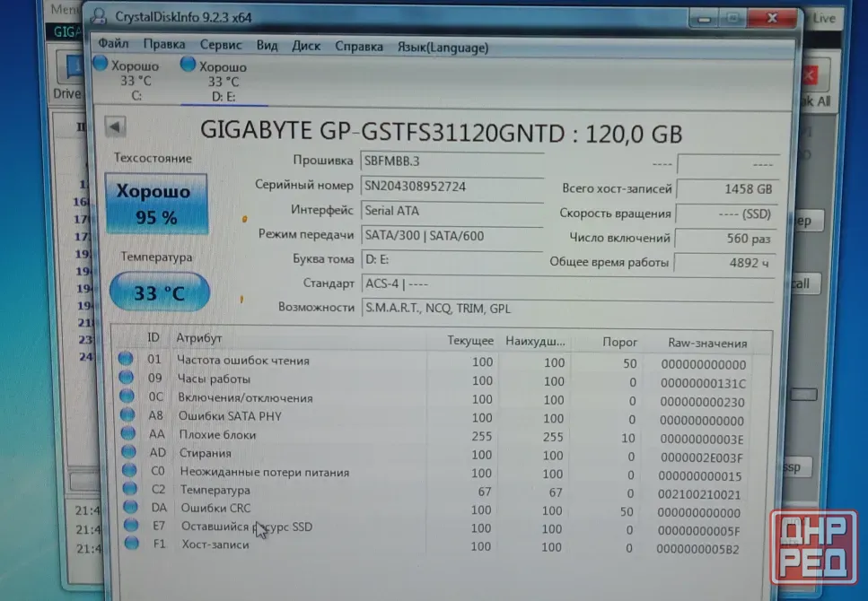Image resolution: width=868 pixels, height=601 pixels.
Task: Click the previous disk arrow button
Action: pos(115,126)
